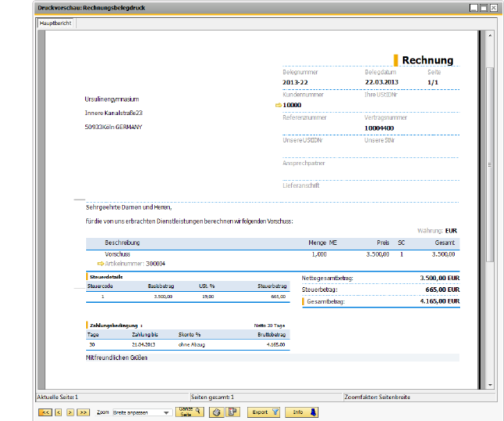Jump to the last page with >>
The height and width of the screenshot is (421, 504).
[x=83, y=412]
